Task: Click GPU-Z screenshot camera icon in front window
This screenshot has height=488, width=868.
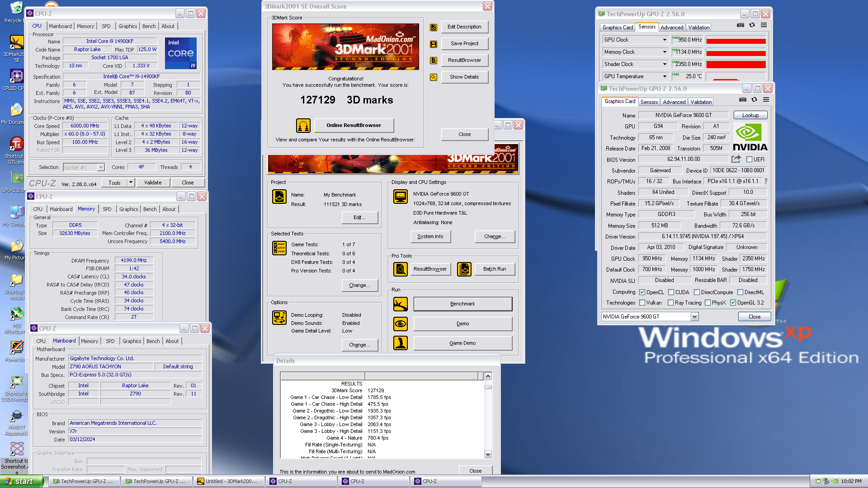Action: [742, 100]
